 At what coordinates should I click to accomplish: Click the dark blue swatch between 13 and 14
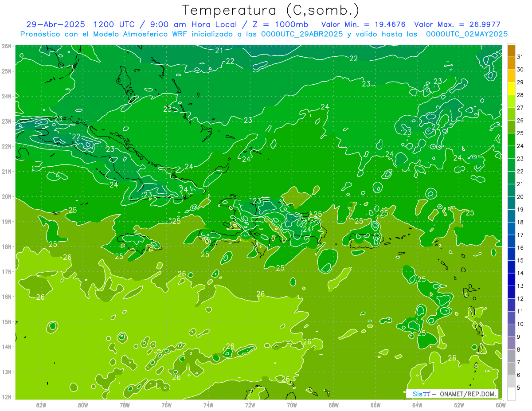point(511,279)
